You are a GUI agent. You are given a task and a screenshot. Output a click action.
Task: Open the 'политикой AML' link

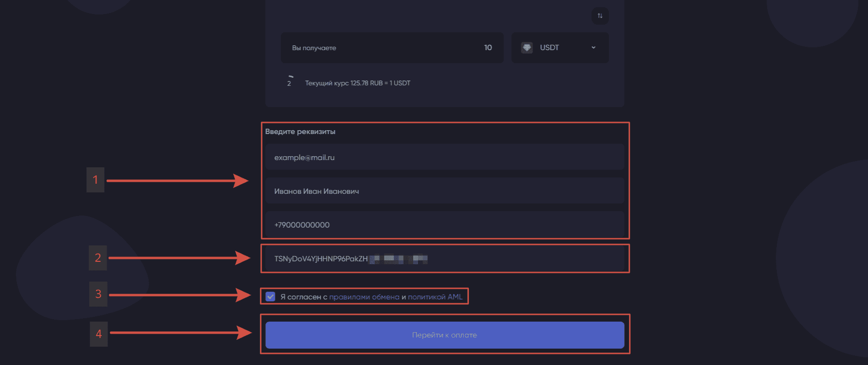tap(435, 297)
